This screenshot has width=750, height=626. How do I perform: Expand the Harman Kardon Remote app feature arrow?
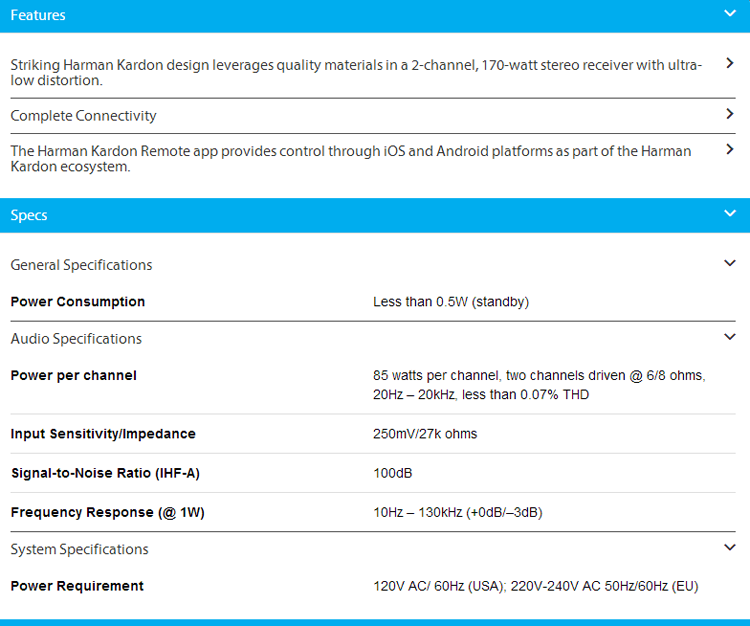coord(729,149)
